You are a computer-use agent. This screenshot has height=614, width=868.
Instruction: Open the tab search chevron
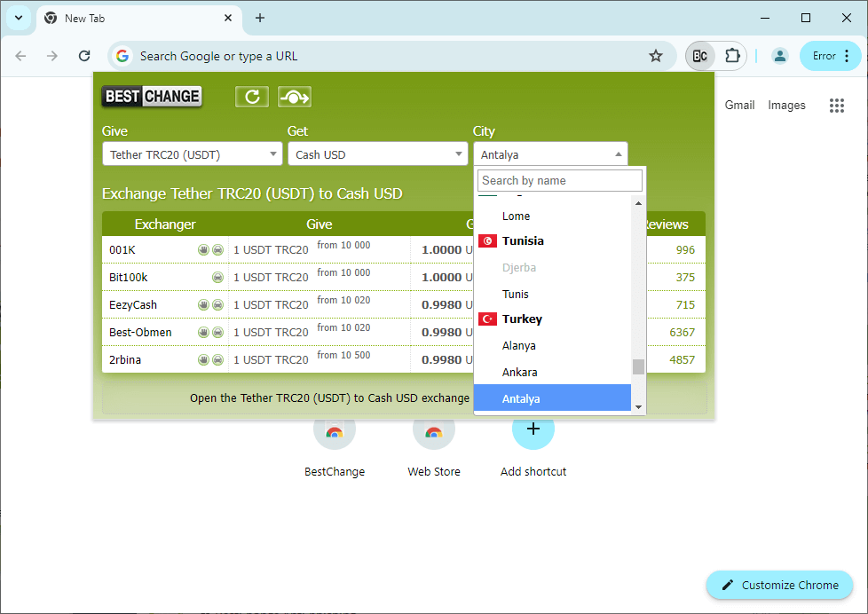pyautogui.click(x=19, y=18)
